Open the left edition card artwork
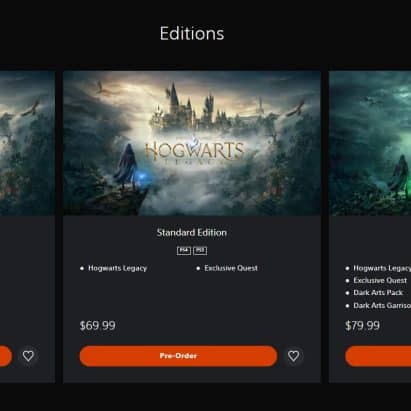411x411 pixels. 27,143
